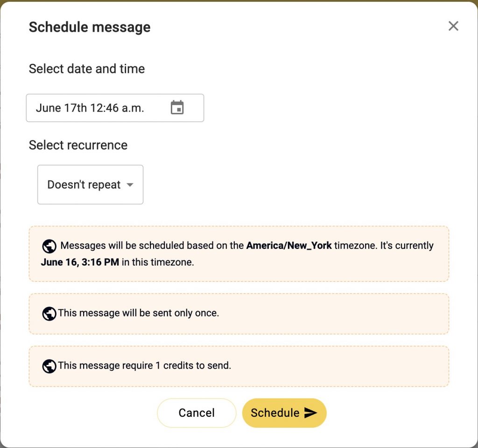Click the Select recurrence heading
Image resolution: width=478 pixels, height=448 pixels.
[x=78, y=145]
